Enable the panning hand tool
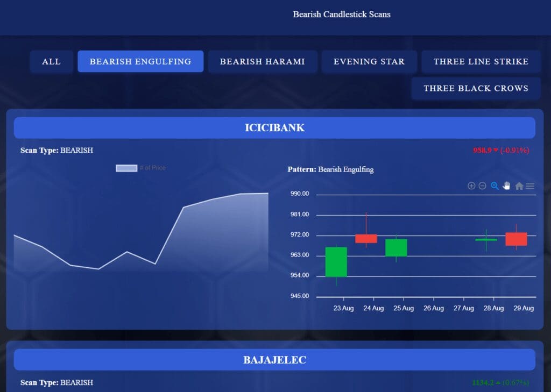Viewport: 551px width, 392px height. pyautogui.click(x=506, y=186)
